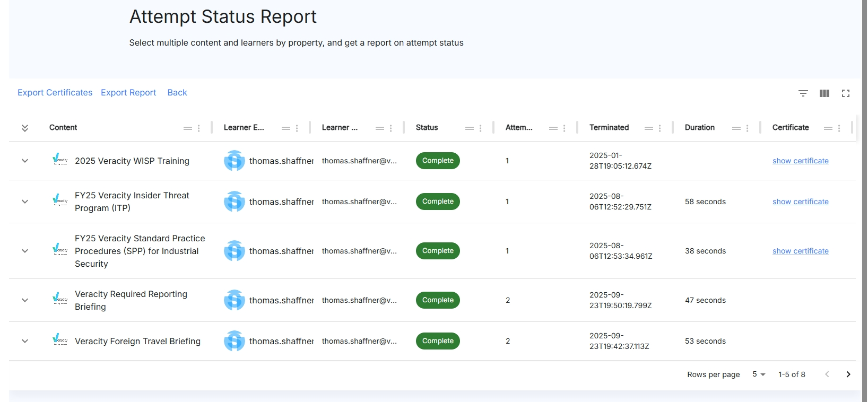Click the Back link

[x=177, y=93]
